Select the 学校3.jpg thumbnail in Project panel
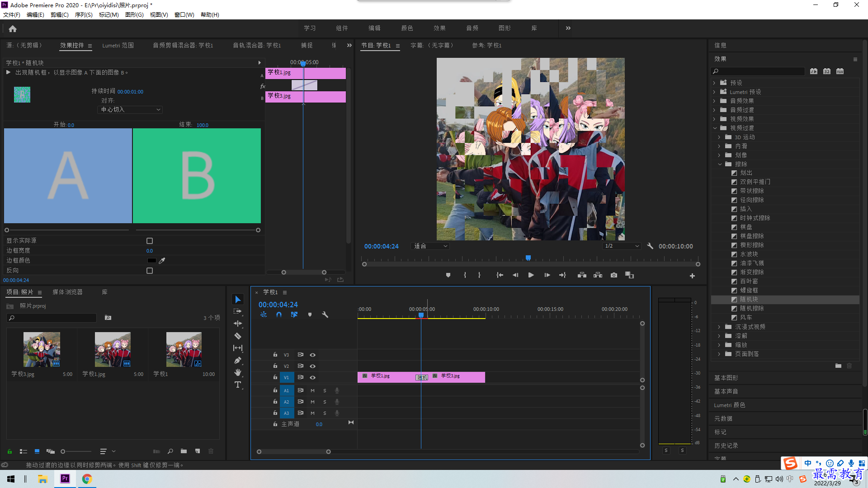Viewport: 868px width, 488px height. pos(42,349)
